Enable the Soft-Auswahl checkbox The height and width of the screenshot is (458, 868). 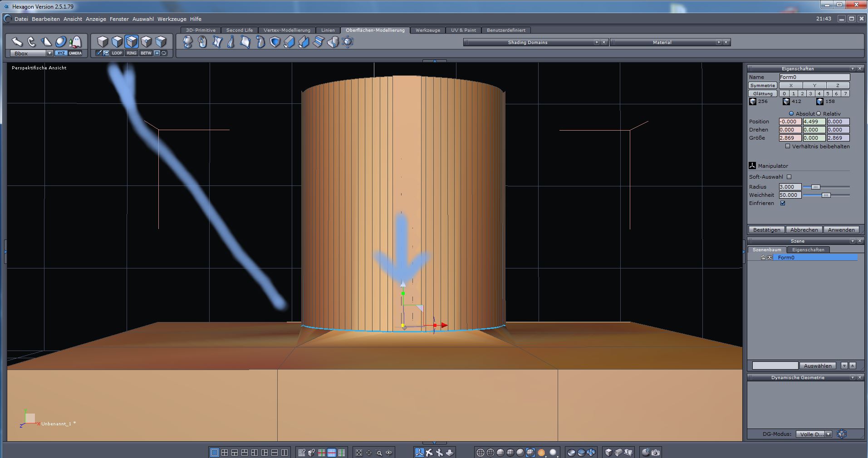789,177
